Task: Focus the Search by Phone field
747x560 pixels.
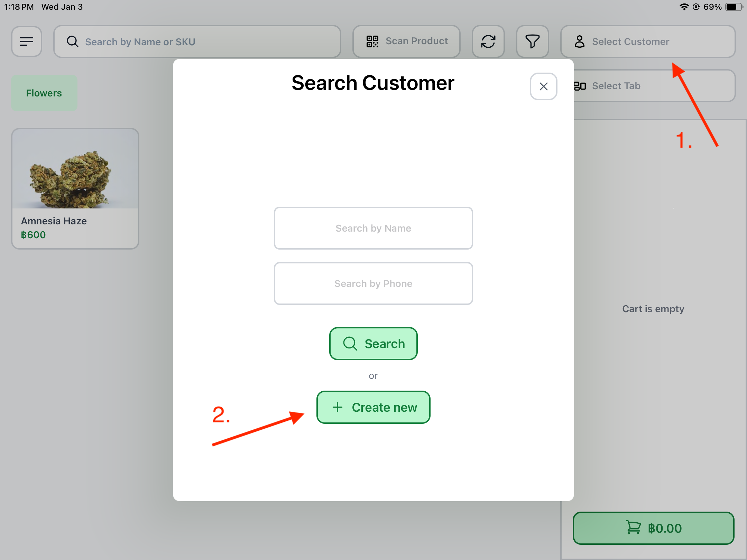Action: (373, 283)
